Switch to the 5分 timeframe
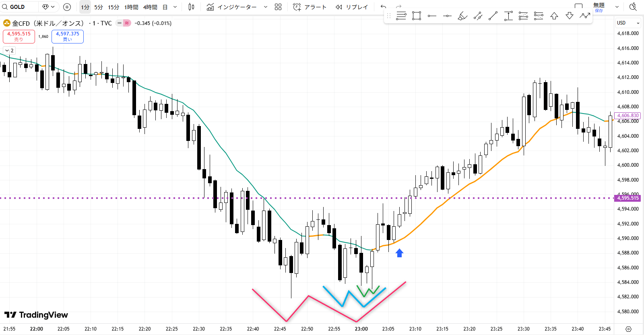The width and height of the screenshot is (644, 335). click(x=99, y=7)
